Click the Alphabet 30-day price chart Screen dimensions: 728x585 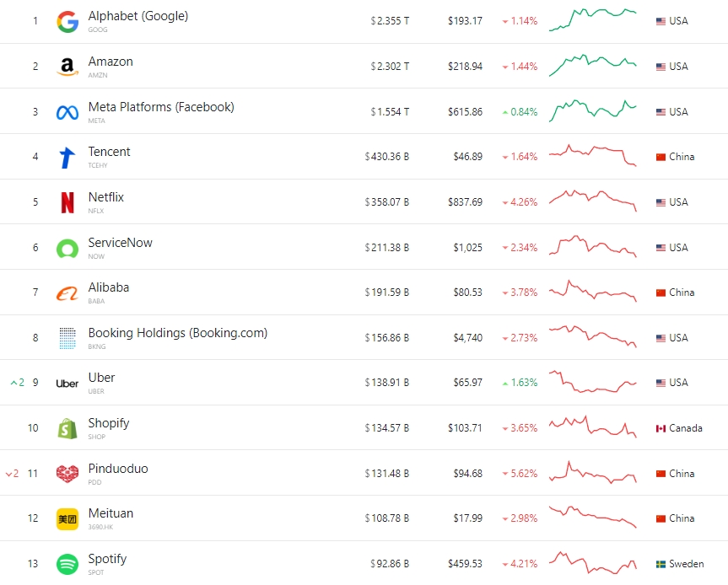(x=593, y=20)
